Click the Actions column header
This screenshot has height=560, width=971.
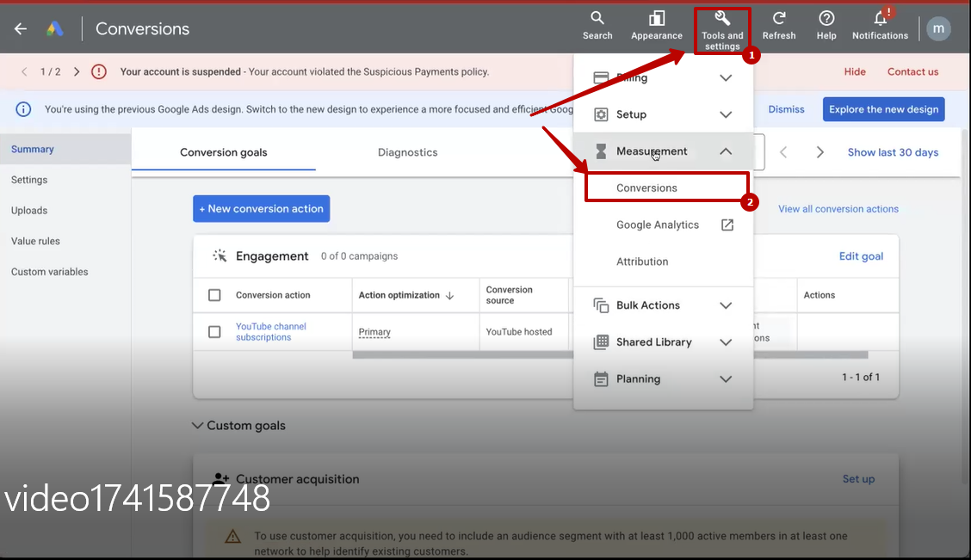819,295
